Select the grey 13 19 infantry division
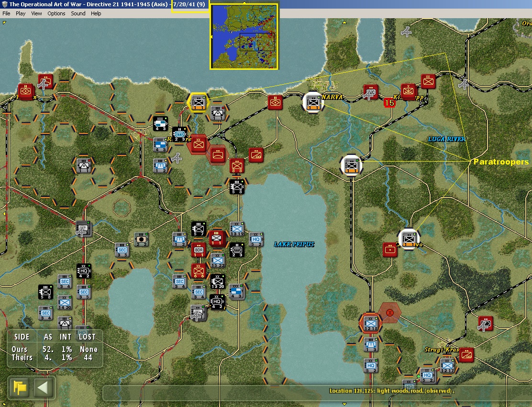The height and width of the screenshot is (407, 532). coord(237,229)
